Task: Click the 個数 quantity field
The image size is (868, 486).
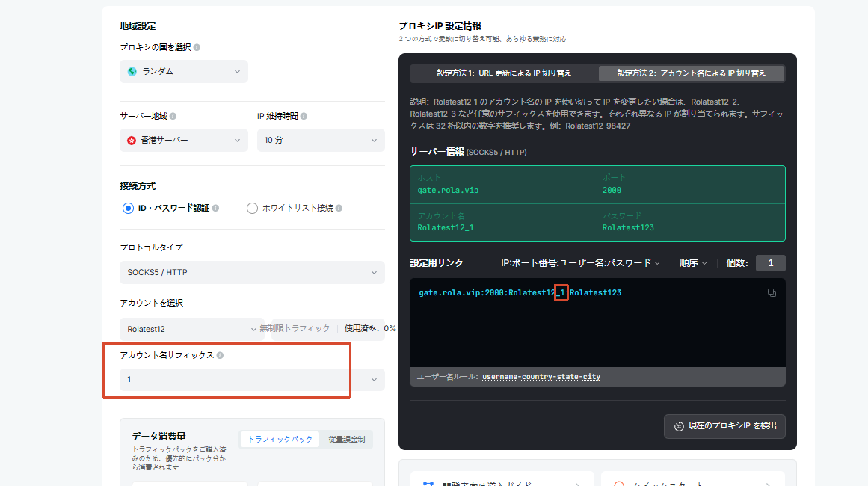Action: pos(770,263)
